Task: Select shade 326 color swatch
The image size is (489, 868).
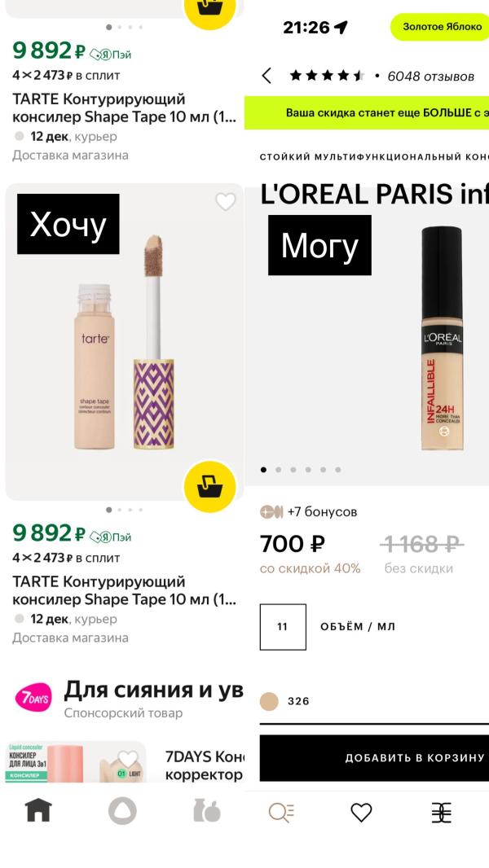Action: (x=269, y=701)
